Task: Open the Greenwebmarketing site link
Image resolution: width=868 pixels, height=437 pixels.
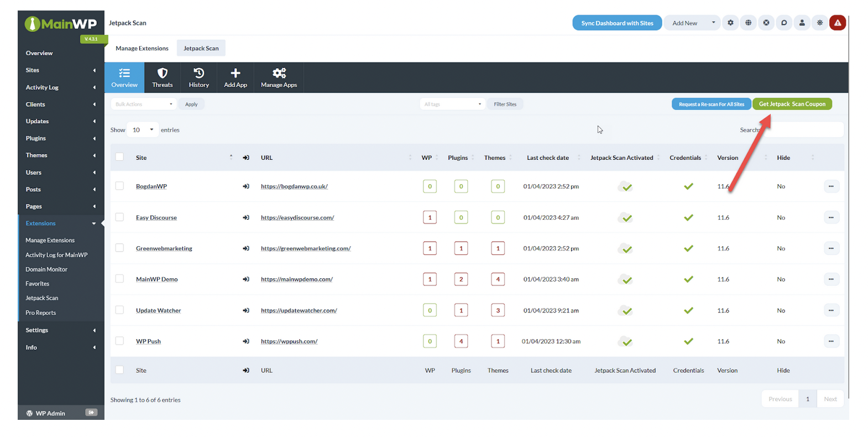Action: click(164, 248)
